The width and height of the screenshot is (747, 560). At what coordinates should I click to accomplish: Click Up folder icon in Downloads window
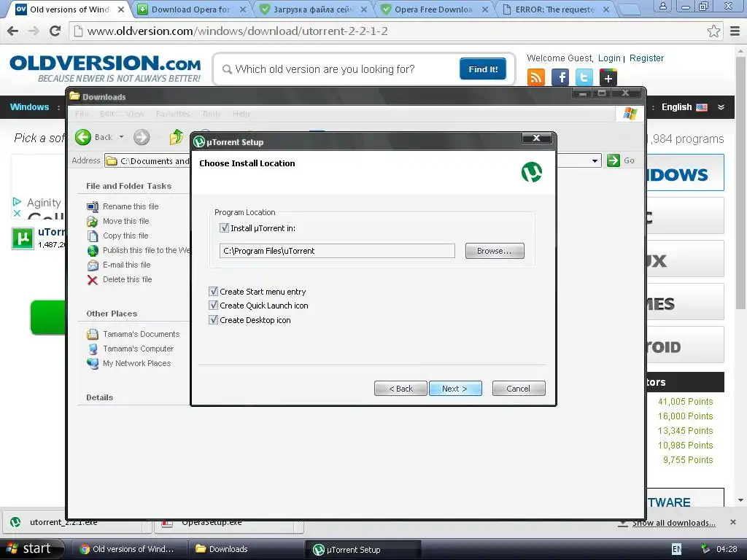(x=177, y=137)
